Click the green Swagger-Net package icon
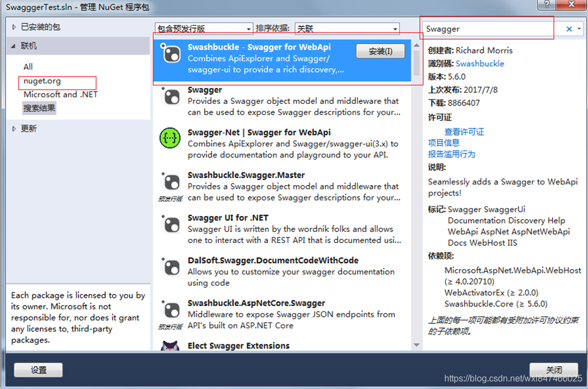 [170, 138]
